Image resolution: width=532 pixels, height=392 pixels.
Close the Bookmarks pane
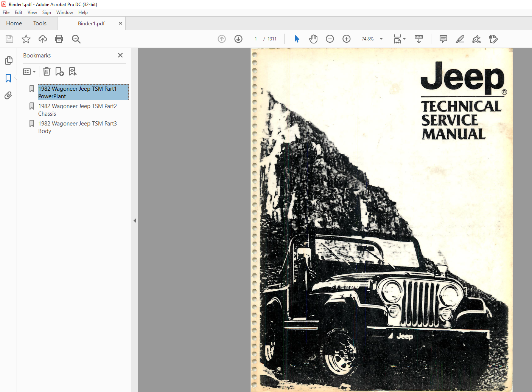(120, 55)
